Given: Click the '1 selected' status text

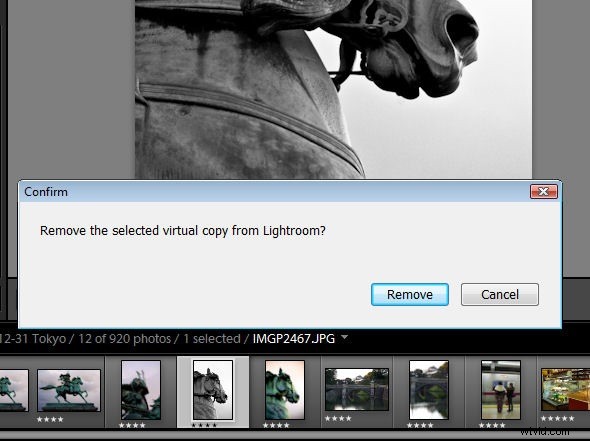Looking at the screenshot, I should (212, 339).
